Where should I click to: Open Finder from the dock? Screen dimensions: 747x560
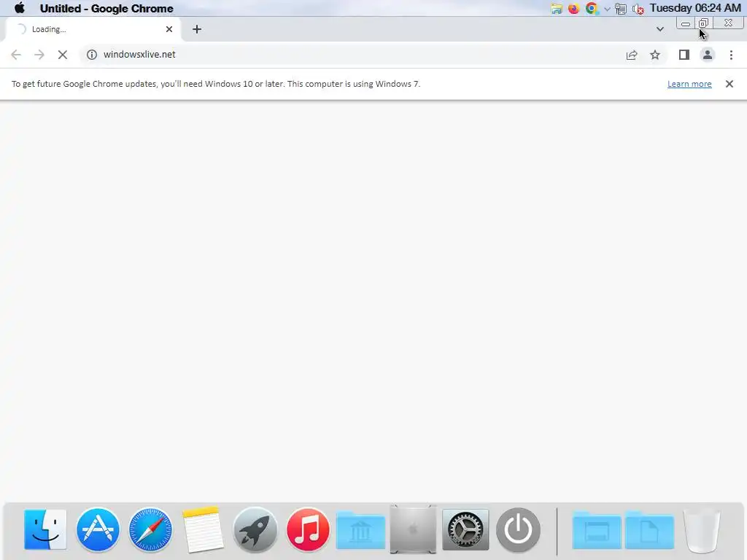(45, 529)
